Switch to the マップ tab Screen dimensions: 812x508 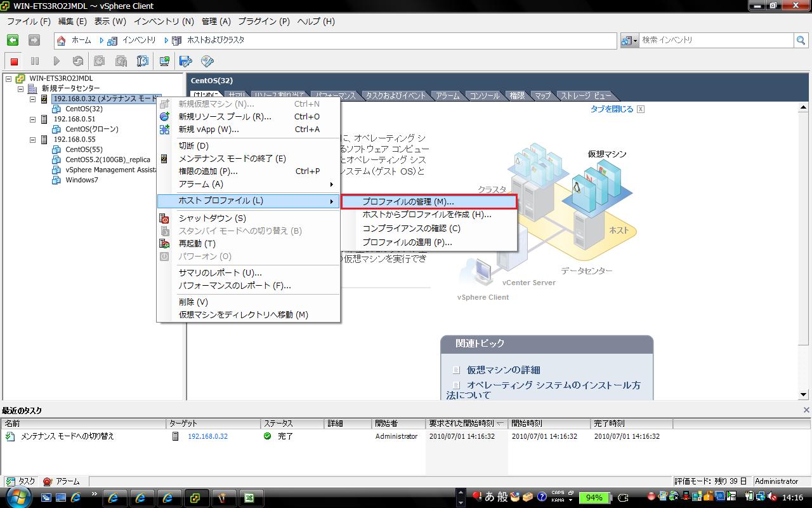click(542, 96)
